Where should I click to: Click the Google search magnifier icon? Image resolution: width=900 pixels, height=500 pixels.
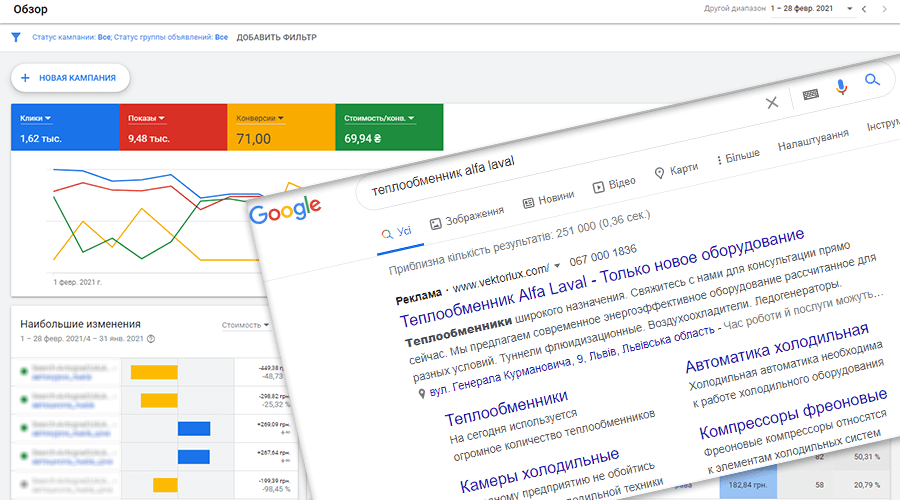(x=872, y=80)
